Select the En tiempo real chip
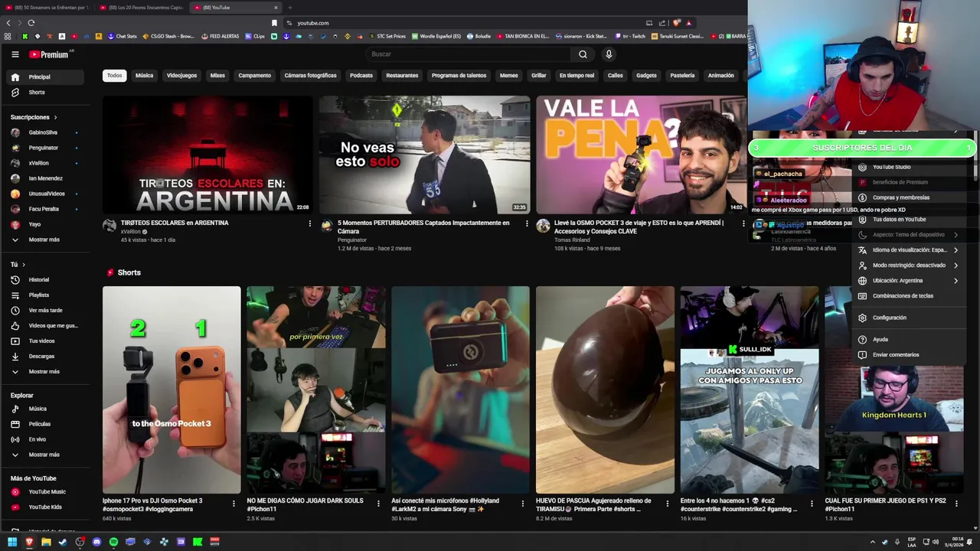The width and height of the screenshot is (980, 551). 577,76
